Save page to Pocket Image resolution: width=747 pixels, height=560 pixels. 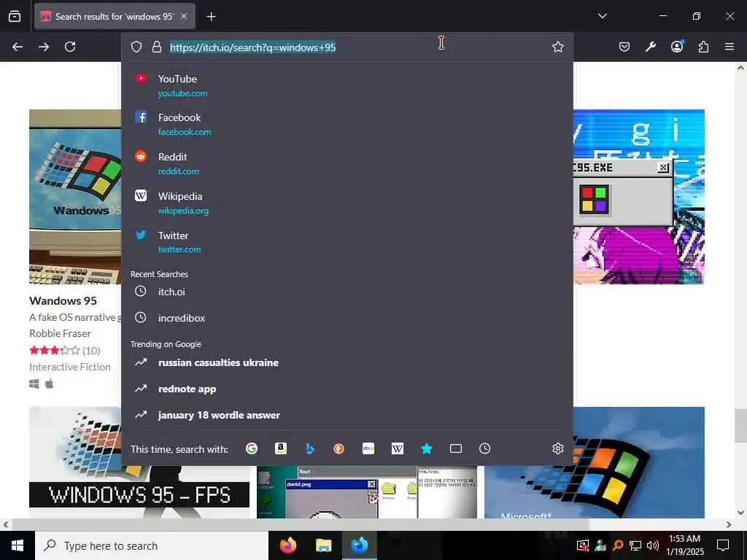pyautogui.click(x=624, y=47)
